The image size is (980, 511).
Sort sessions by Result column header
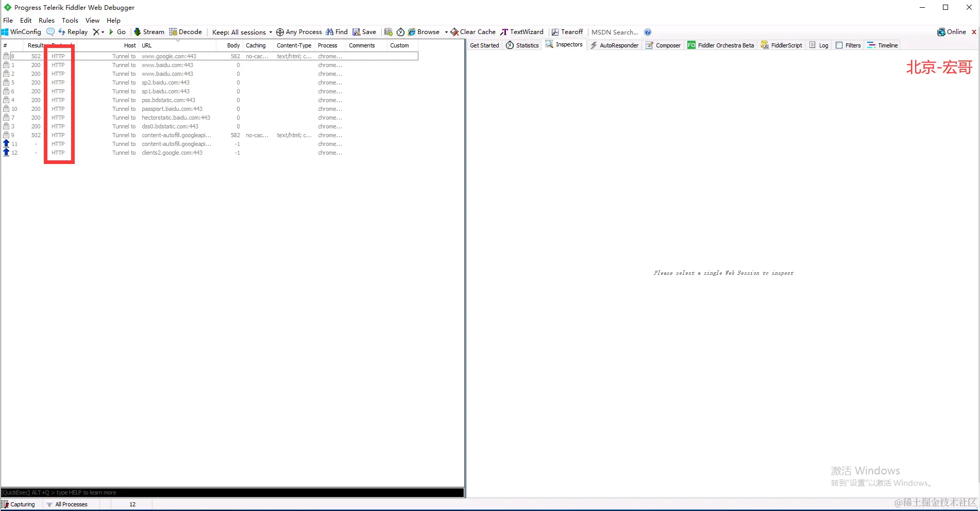(x=35, y=45)
